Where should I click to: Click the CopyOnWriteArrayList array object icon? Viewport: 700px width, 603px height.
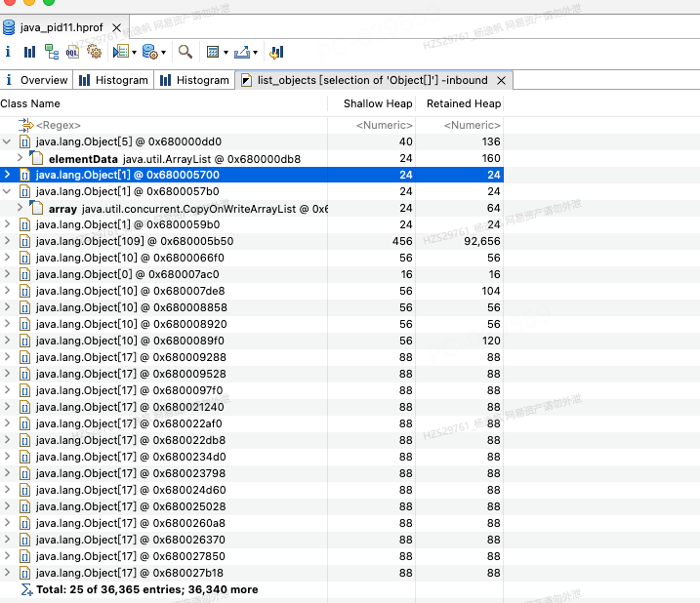36,208
